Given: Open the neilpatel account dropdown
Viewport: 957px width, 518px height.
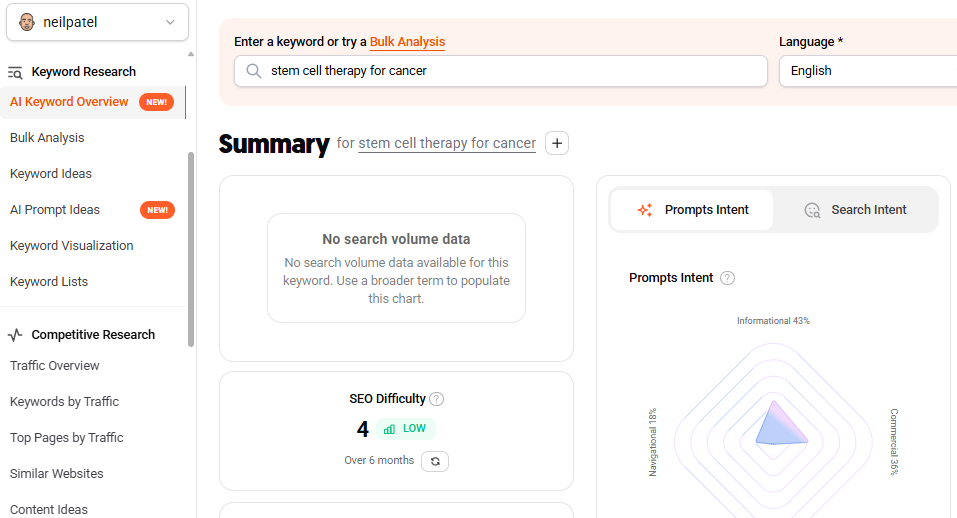Looking at the screenshot, I should pyautogui.click(x=97, y=23).
